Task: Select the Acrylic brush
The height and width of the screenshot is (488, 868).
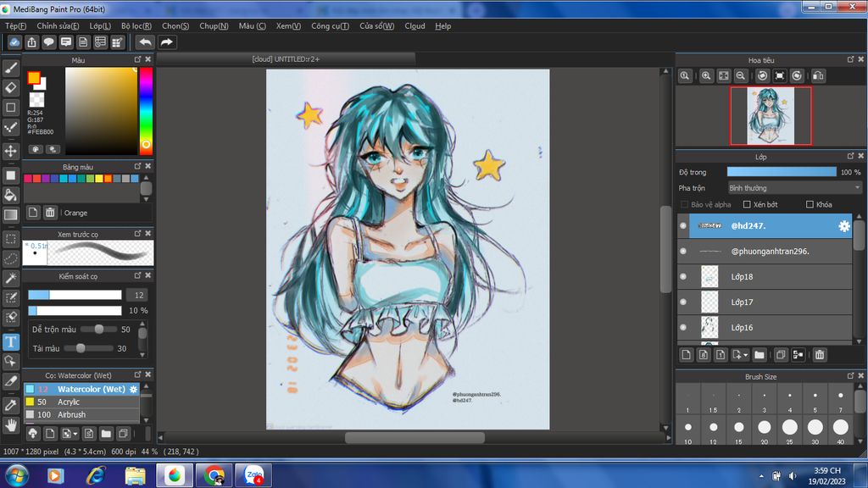Action: (x=69, y=402)
